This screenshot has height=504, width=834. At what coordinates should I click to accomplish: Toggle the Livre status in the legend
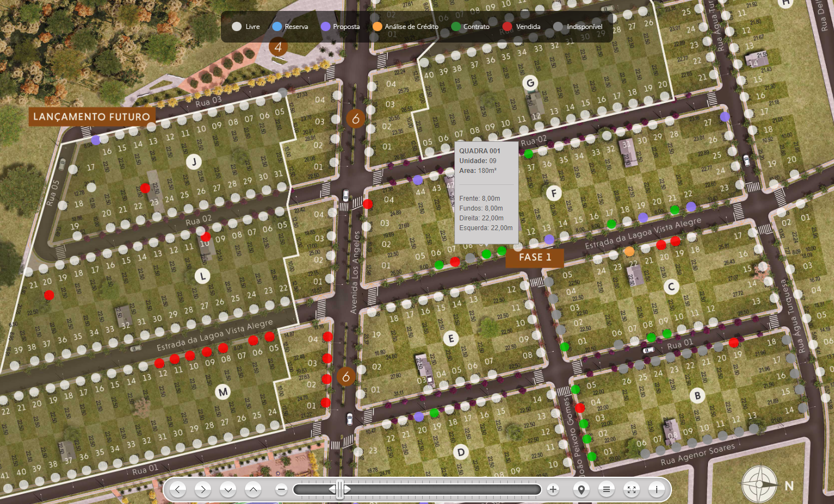[x=245, y=26]
